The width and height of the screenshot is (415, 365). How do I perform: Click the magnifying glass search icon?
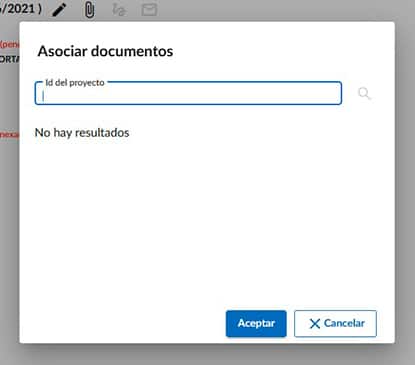pyautogui.click(x=364, y=93)
